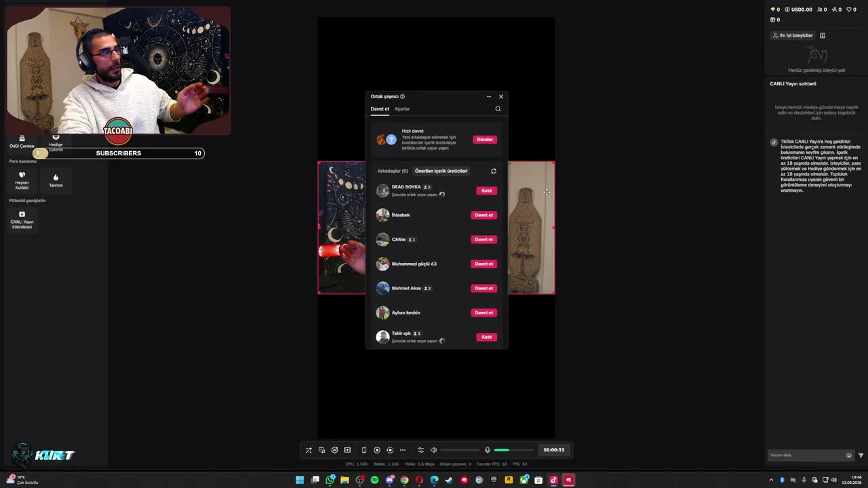
Task: Open Google Chrome from the taskbar
Action: point(404,480)
